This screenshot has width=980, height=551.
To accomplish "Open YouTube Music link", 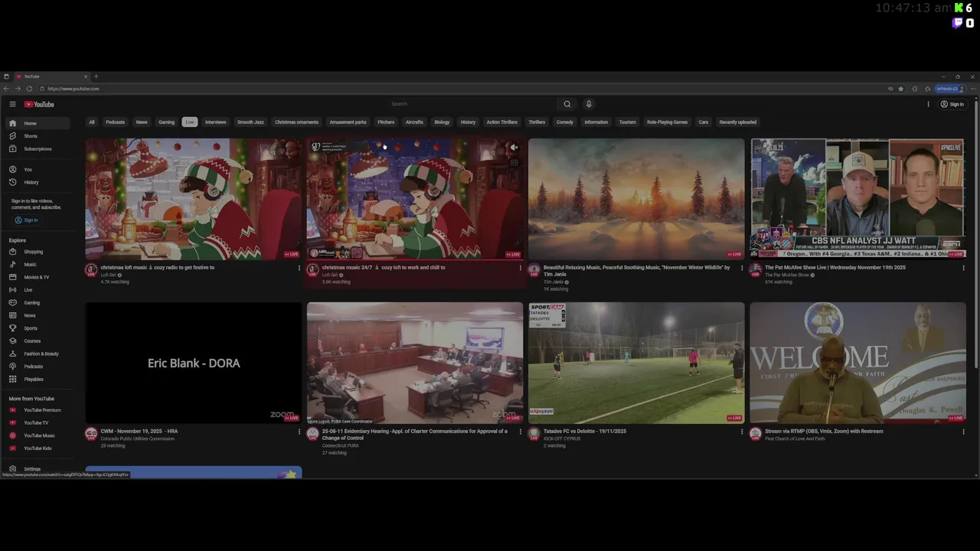I will point(38,435).
